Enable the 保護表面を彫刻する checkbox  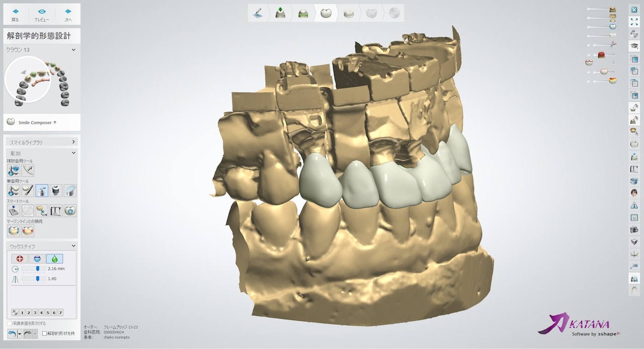click(x=9, y=323)
